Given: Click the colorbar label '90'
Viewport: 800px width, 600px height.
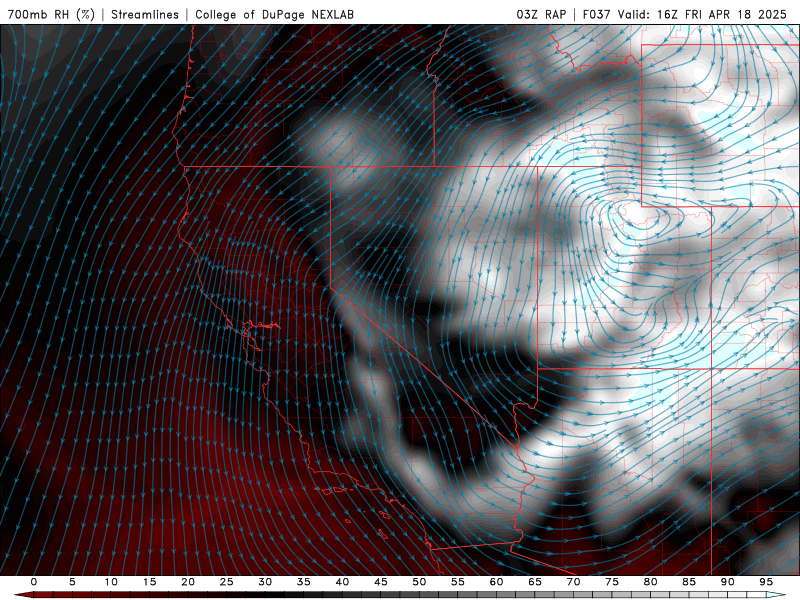Looking at the screenshot, I should tap(728, 582).
